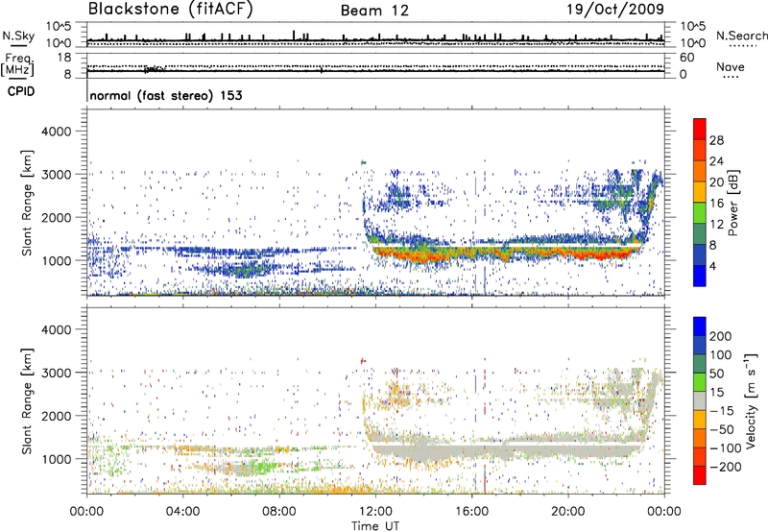
Task: Click the gray segment of the velocity colorbar
Action: point(700,400)
